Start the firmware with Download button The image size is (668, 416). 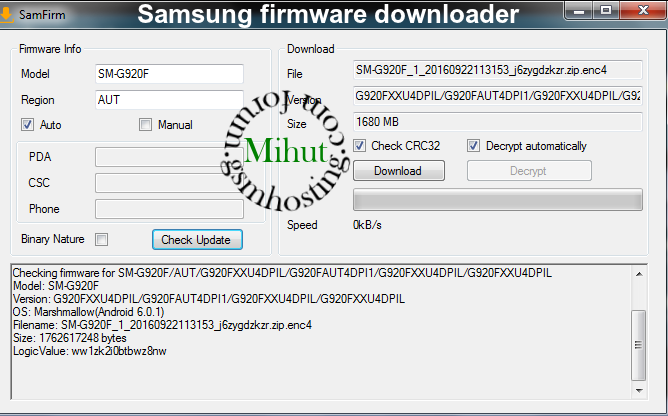(x=399, y=171)
